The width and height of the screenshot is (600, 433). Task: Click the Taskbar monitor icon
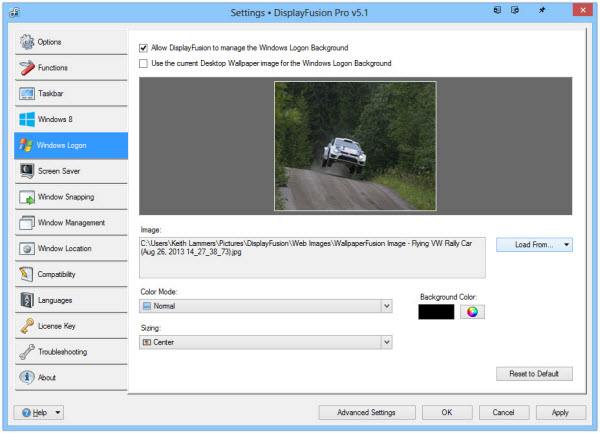click(27, 93)
